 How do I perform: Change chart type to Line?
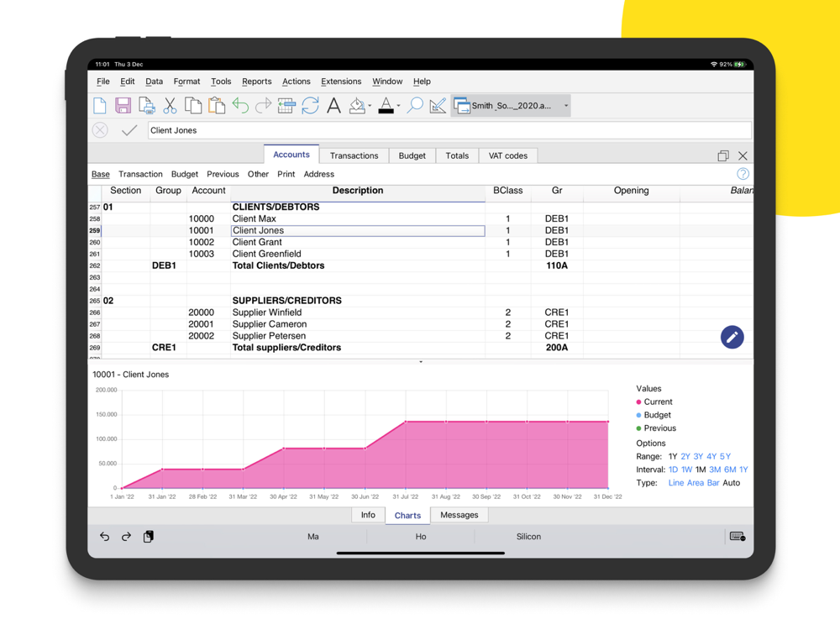[x=676, y=483]
